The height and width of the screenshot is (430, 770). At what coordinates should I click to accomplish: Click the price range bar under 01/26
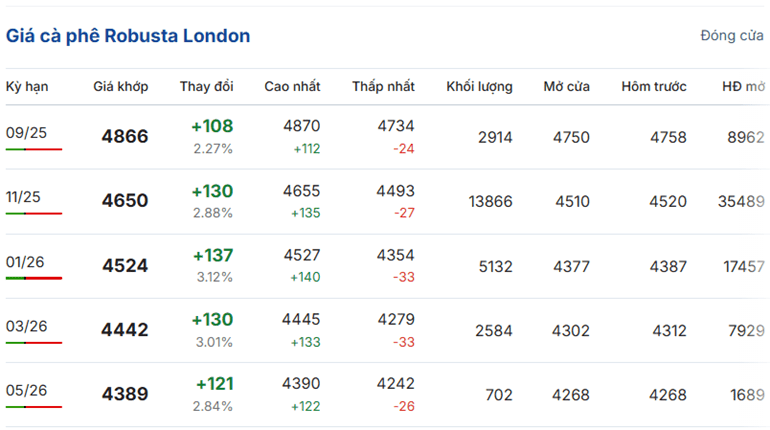[34, 278]
